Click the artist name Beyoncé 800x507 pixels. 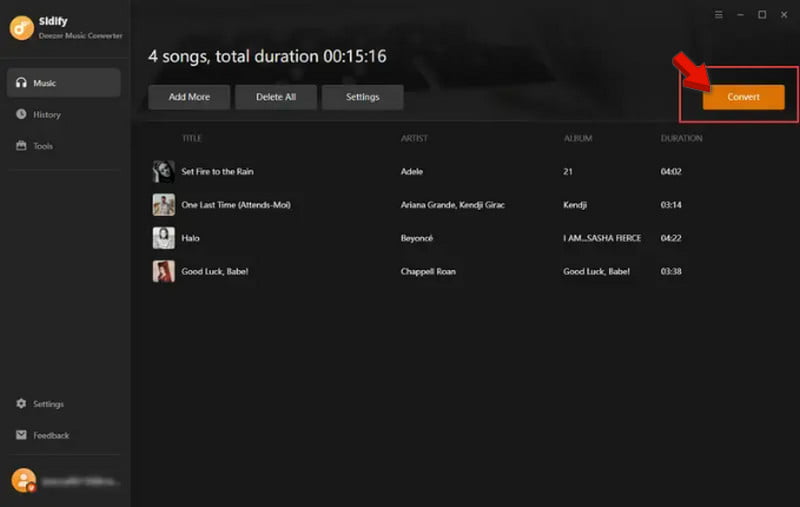(417, 238)
